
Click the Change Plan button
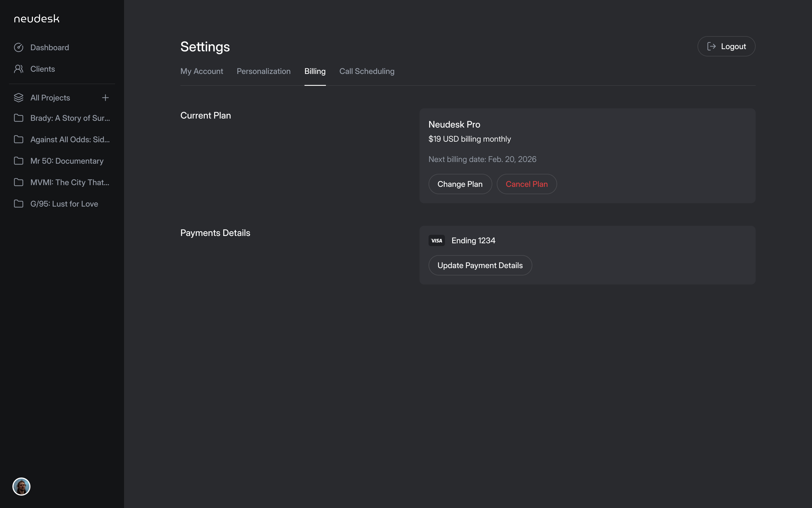tap(460, 184)
